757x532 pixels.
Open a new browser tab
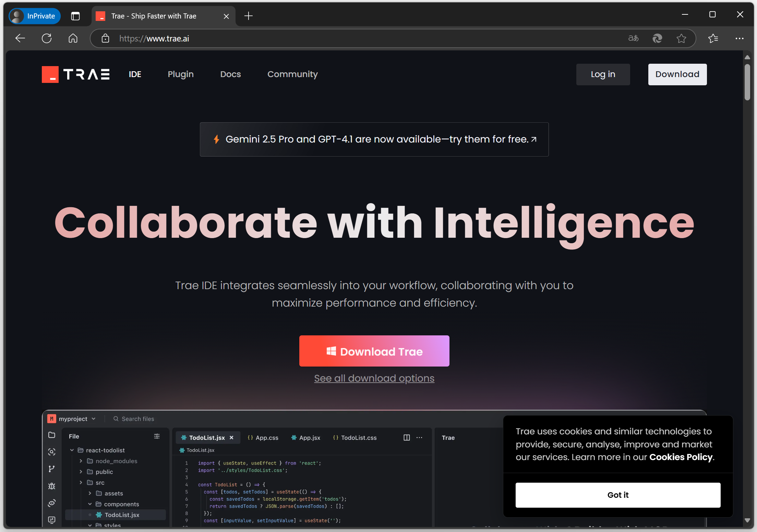(249, 16)
